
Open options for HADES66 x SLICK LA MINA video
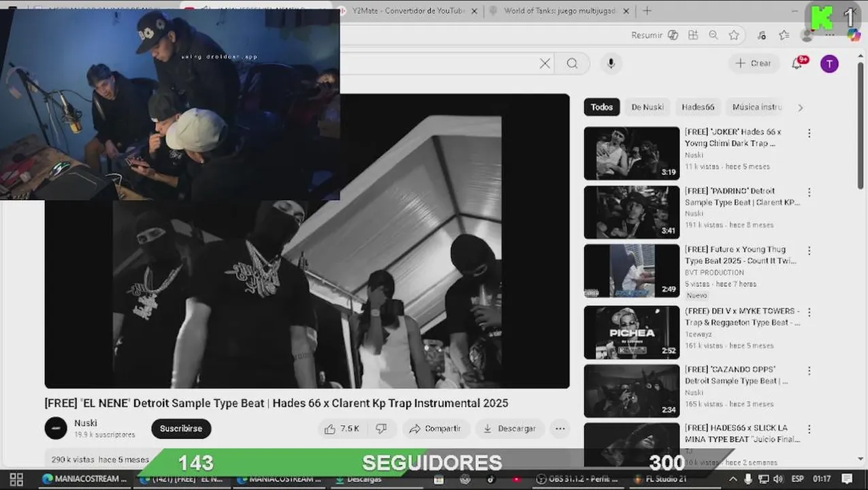[809, 429]
